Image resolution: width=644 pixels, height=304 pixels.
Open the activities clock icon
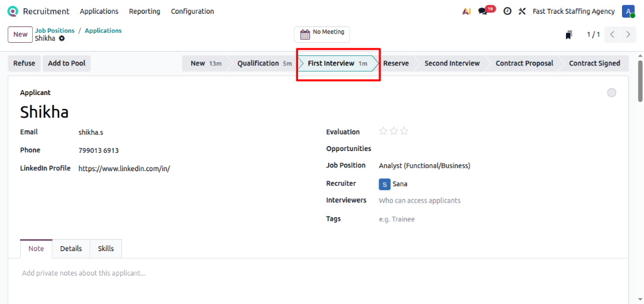point(507,11)
